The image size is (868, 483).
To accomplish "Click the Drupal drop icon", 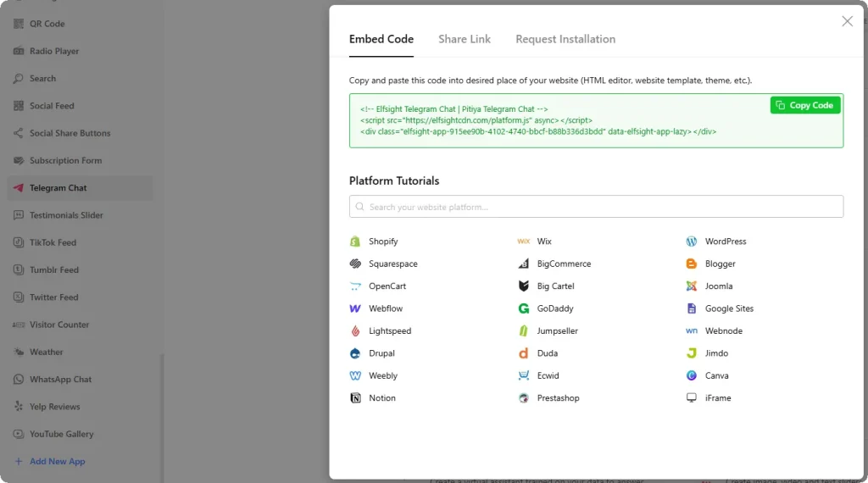I will 355,353.
